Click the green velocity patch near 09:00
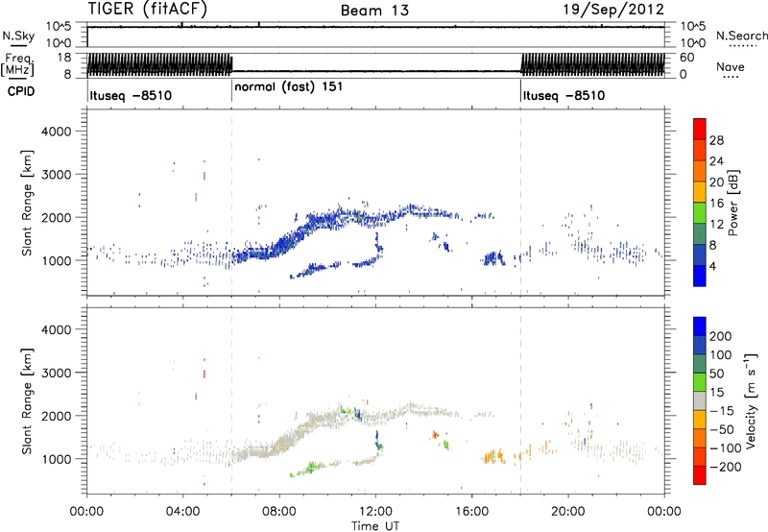Viewport: 768px width, 532px height. 310,467
